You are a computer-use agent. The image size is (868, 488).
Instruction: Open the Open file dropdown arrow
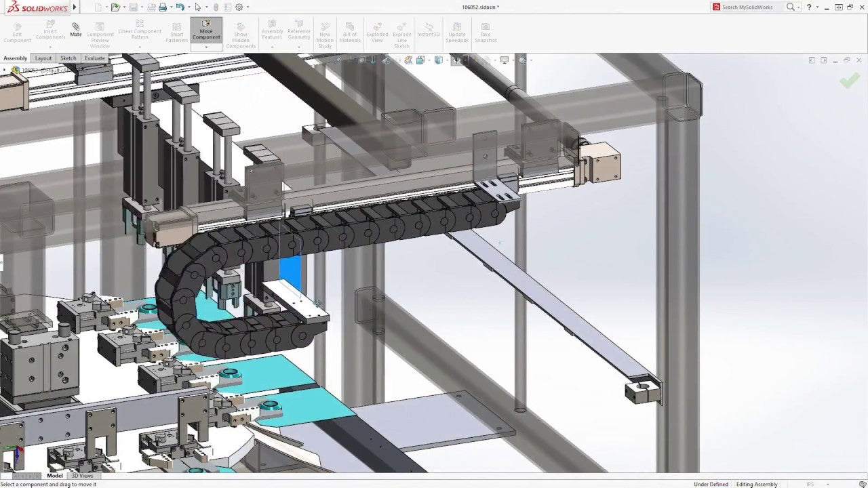tap(125, 7)
